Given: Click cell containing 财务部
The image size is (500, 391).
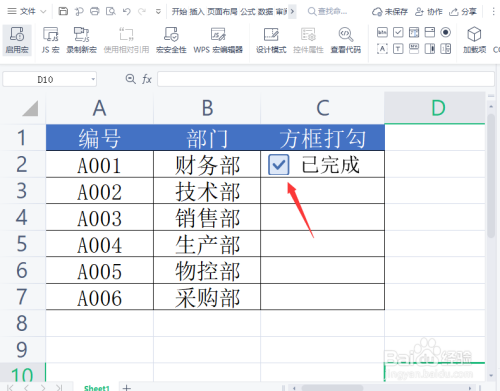Looking at the screenshot, I should point(207,164).
